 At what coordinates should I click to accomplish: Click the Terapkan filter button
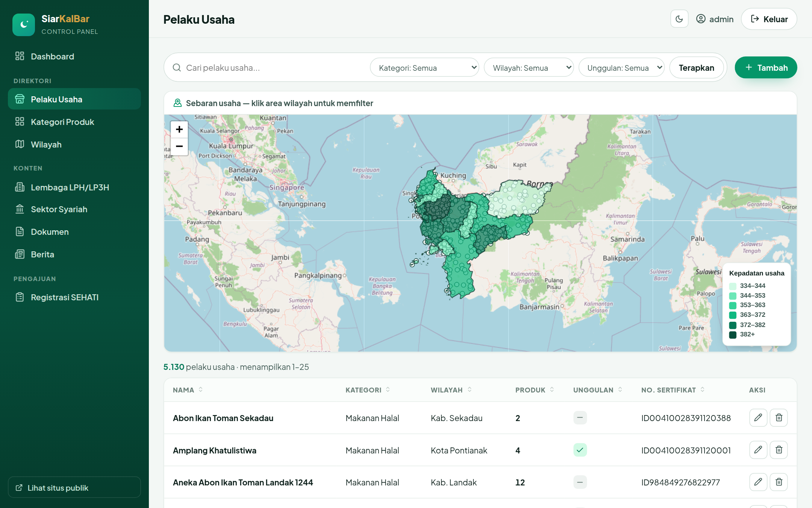pyautogui.click(x=696, y=68)
